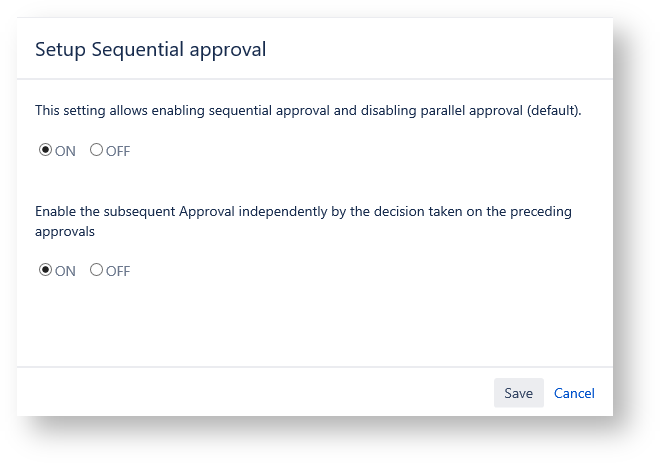Viewport: 661px width, 464px height.
Task: Click the ON label under sequential approval
Action: tap(65, 151)
